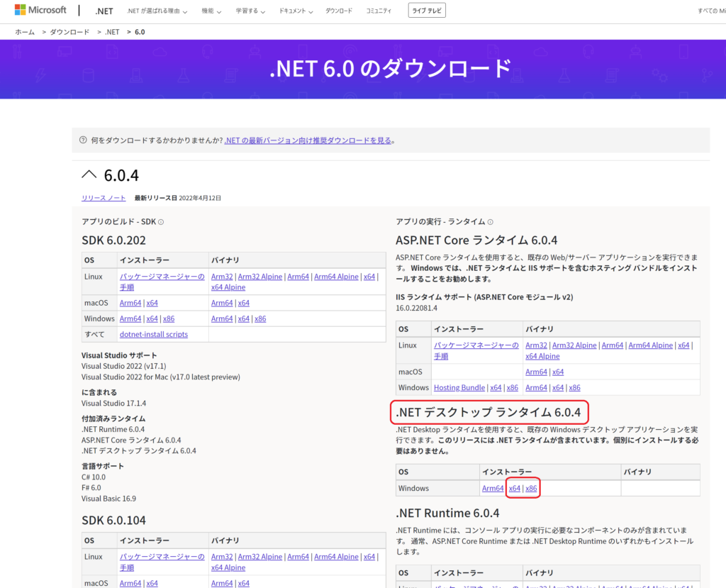Download SDK 6.0.202 macOS Arm64 binary
The image size is (726, 588).
click(222, 303)
